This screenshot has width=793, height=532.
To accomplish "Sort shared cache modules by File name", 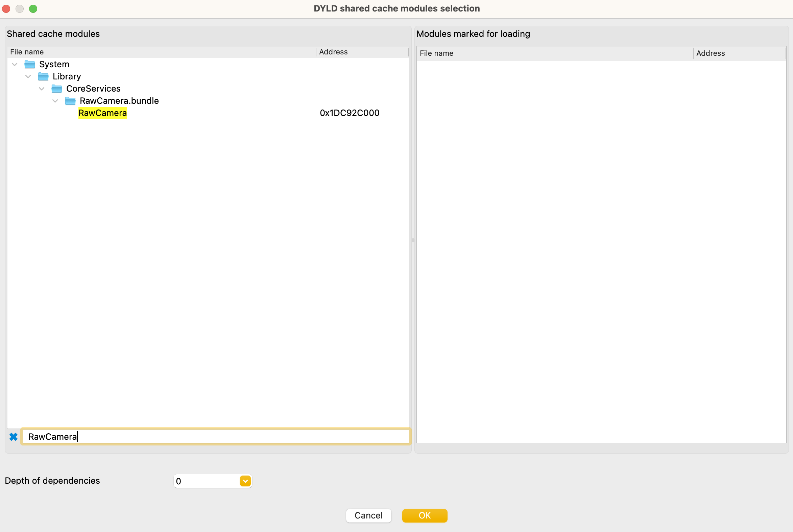I will coord(161,52).
